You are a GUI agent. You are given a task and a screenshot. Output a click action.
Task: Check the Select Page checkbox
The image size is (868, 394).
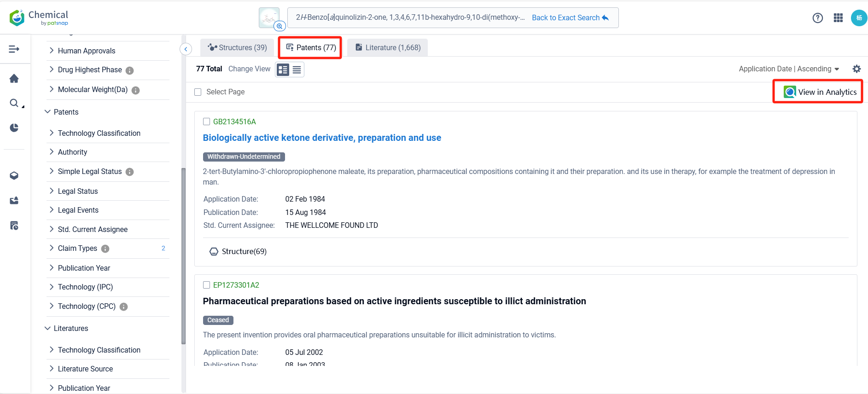(x=198, y=92)
